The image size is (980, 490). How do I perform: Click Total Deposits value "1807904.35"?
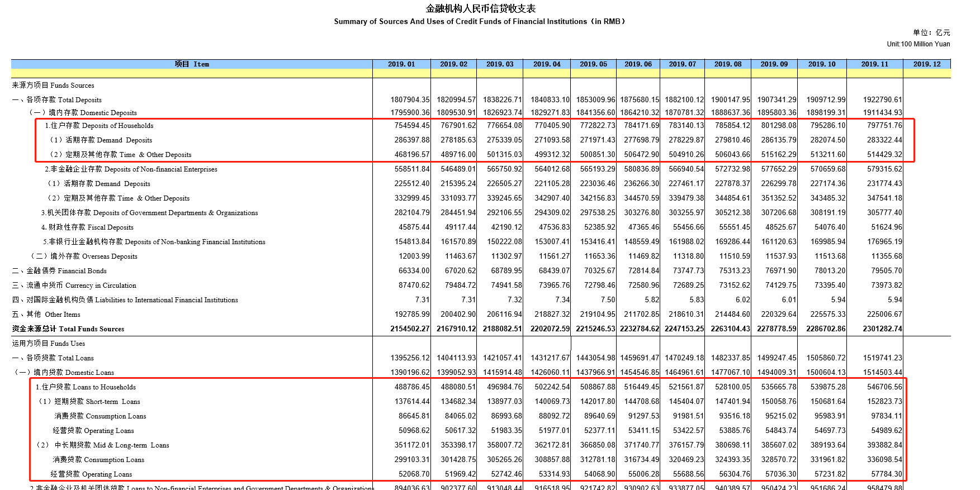tap(410, 100)
